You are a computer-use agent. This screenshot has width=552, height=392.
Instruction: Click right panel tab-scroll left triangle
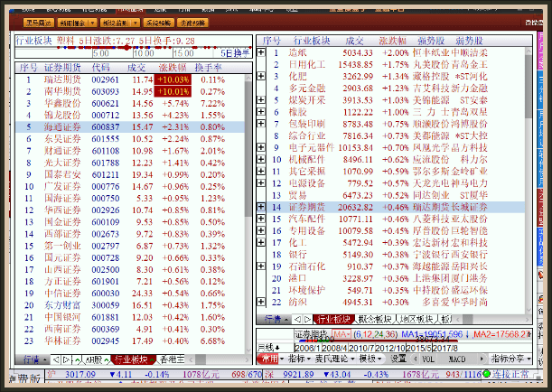297,319
